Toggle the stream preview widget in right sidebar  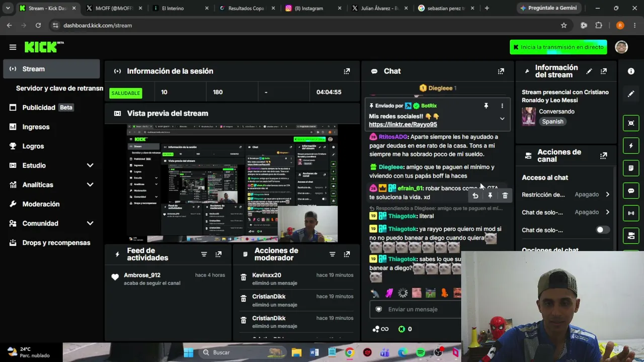click(631, 123)
